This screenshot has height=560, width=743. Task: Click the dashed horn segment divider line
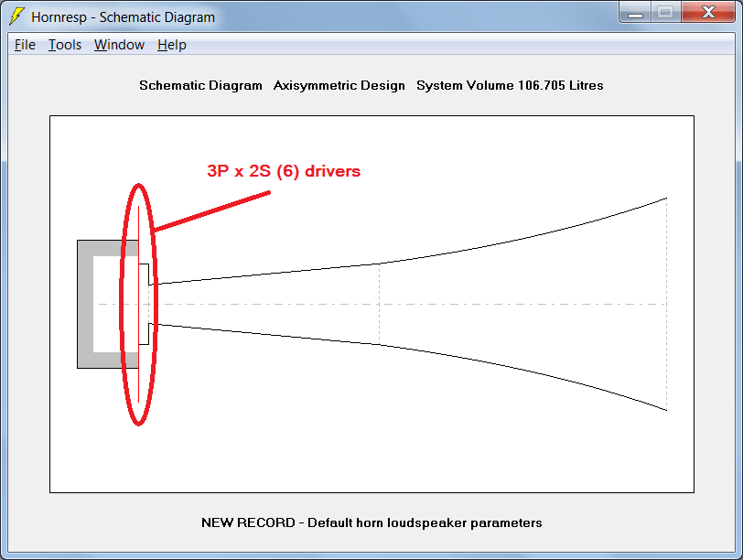380,304
